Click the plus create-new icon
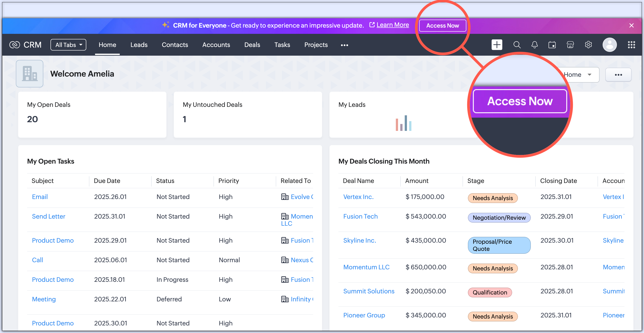Image resolution: width=644 pixels, height=333 pixels. coord(497,45)
